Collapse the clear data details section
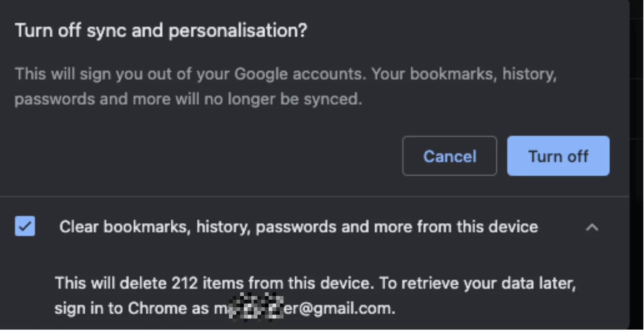644x332 pixels. pos(593,228)
